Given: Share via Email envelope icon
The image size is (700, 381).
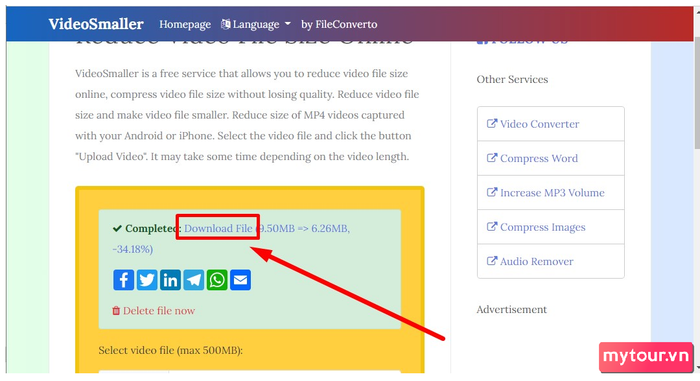Looking at the screenshot, I should (240, 280).
